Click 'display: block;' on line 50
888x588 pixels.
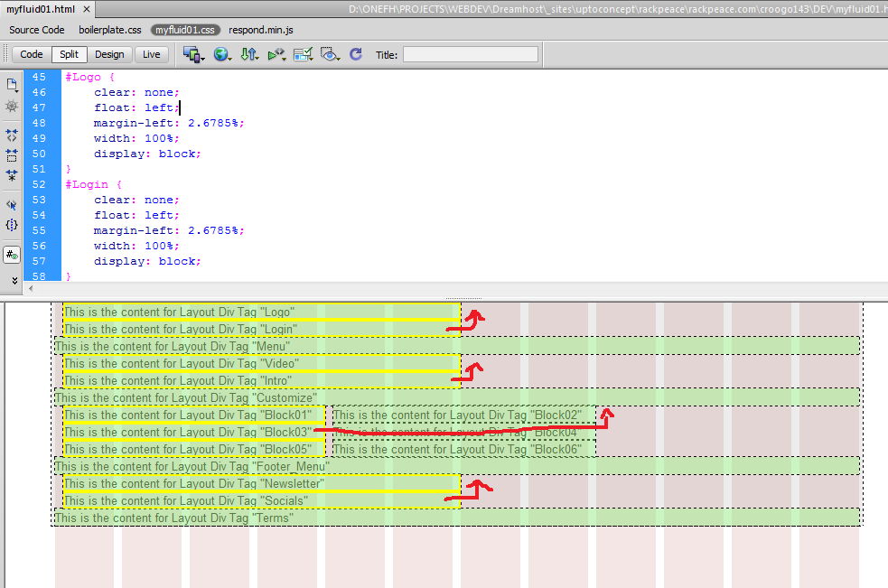[147, 154]
